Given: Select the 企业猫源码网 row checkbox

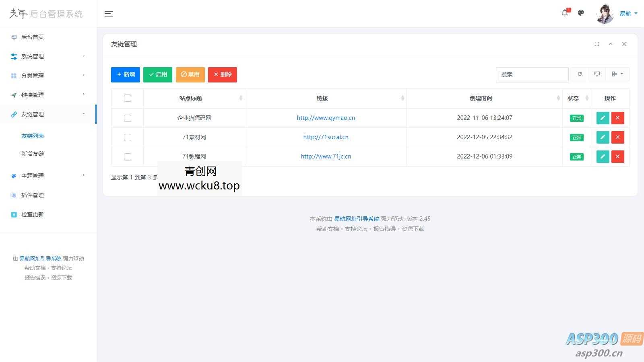Looking at the screenshot, I should (128, 118).
